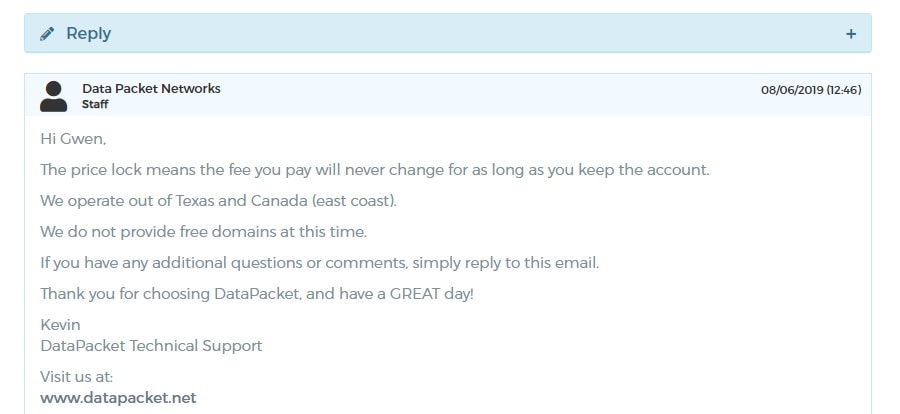Click the time (12:46) in header
The width and height of the screenshot is (900, 414).
844,90
